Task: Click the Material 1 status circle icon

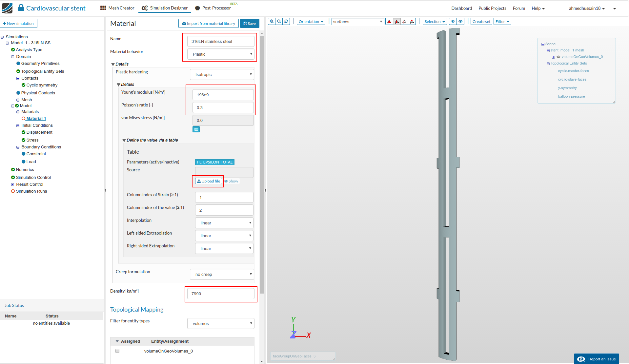Action: 24,119
